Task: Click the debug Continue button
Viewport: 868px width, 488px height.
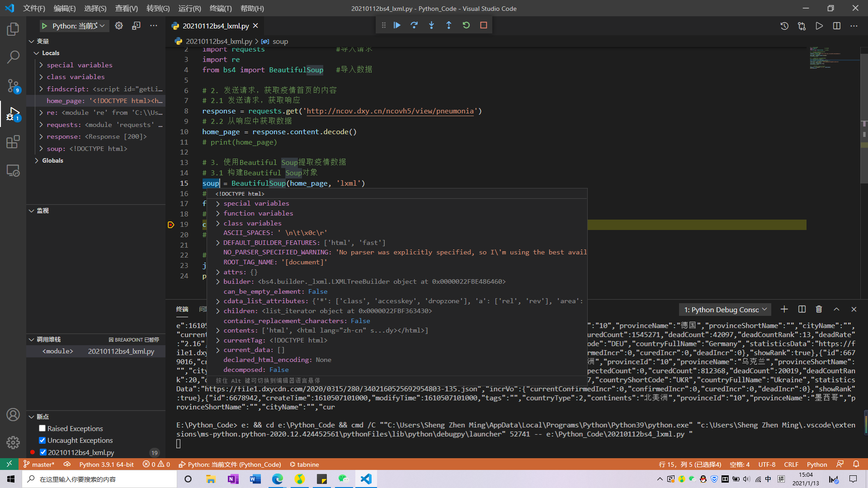Action: tap(397, 25)
